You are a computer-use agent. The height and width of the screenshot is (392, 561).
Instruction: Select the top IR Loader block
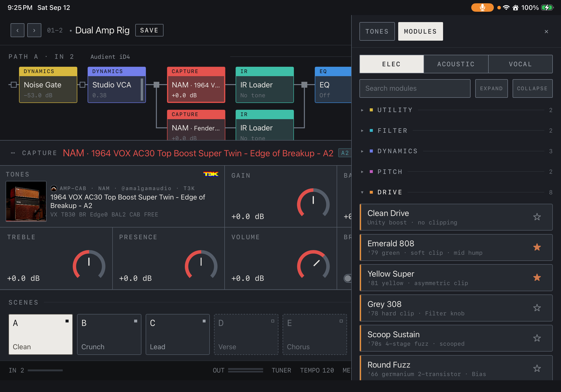(x=265, y=85)
